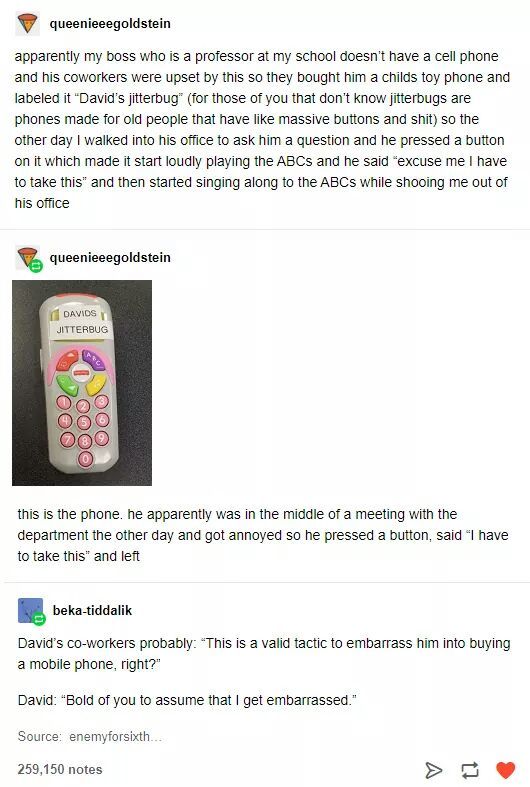Click the 'Source:' label text
530x787 pixels.
(x=40, y=736)
